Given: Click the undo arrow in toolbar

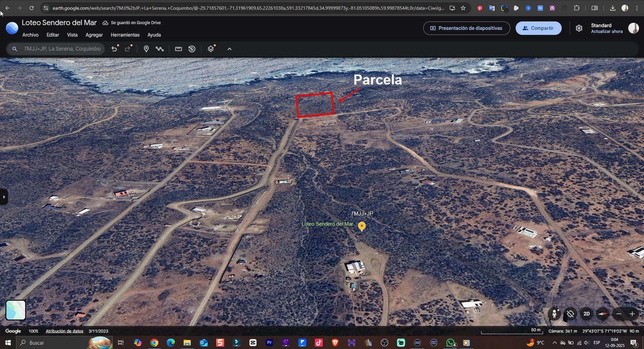Looking at the screenshot, I should click(114, 49).
